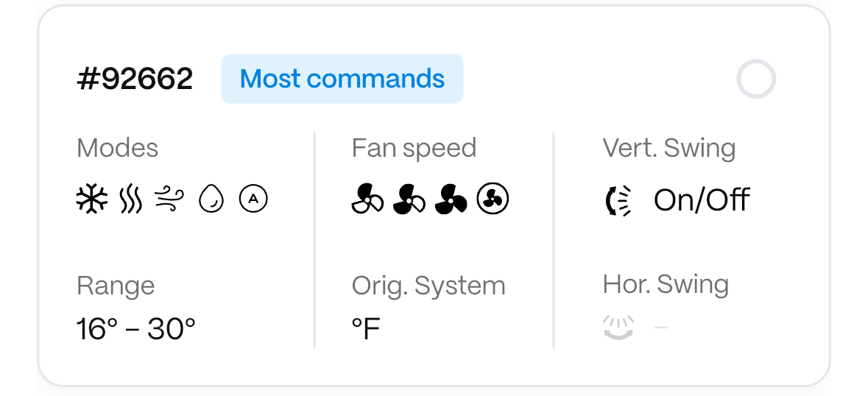
Task: Click the high fan speed icon
Action: pyautogui.click(x=451, y=199)
